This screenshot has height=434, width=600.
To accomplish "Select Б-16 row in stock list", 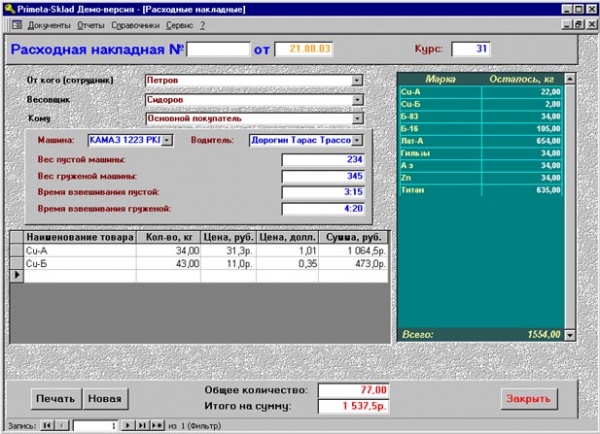I will coord(480,129).
